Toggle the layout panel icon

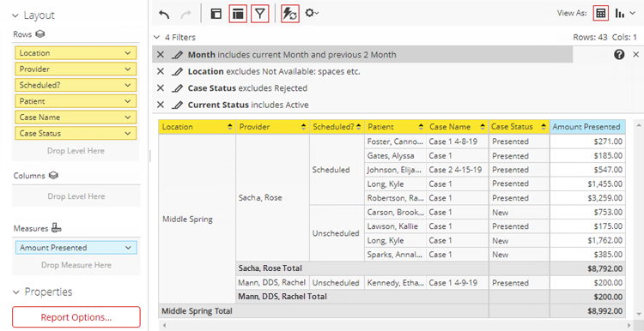216,14
